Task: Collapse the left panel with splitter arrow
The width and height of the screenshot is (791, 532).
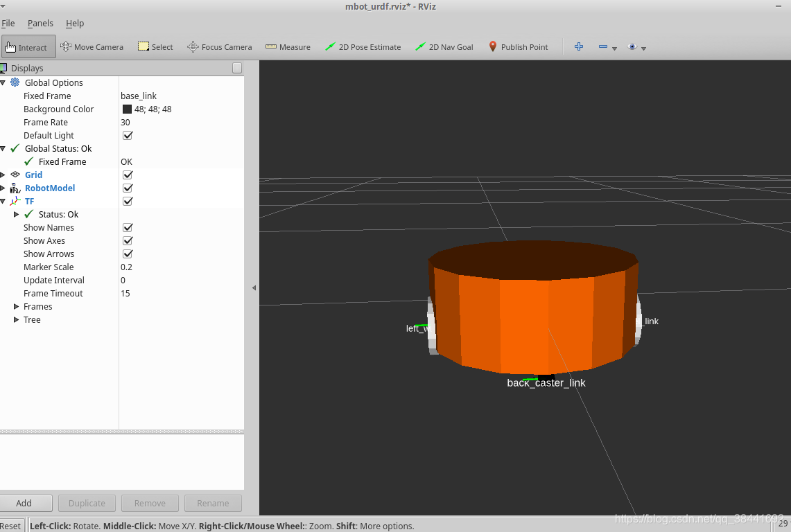Action: coord(254,288)
